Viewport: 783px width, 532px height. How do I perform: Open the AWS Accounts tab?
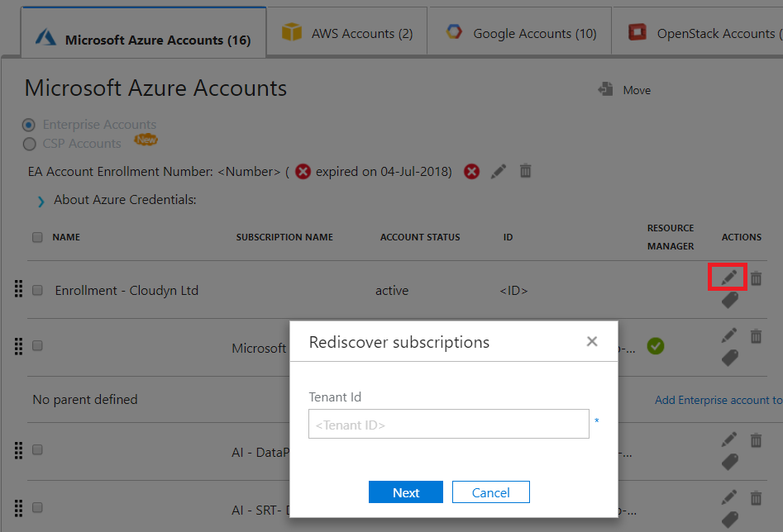(x=347, y=31)
